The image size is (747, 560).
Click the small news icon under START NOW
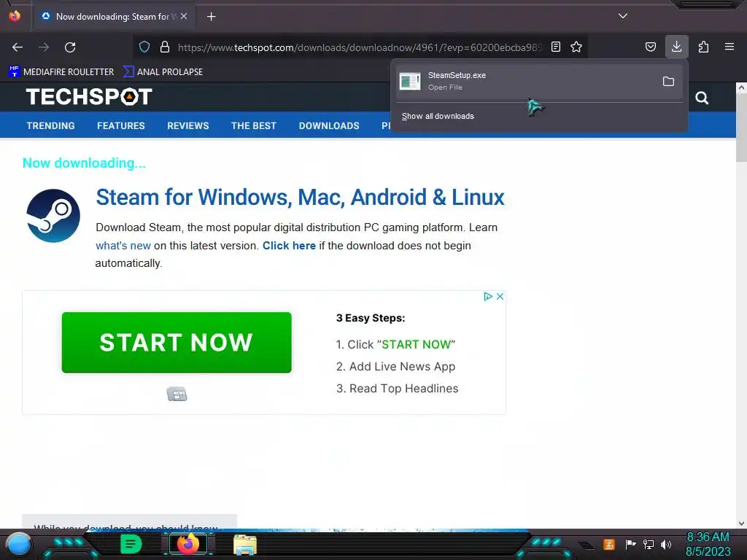[x=177, y=394]
